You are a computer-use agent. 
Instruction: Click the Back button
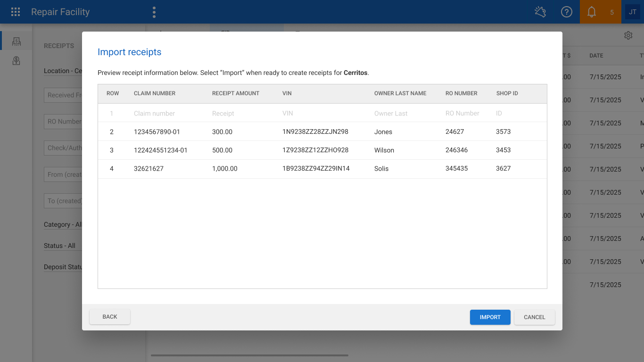point(110,317)
